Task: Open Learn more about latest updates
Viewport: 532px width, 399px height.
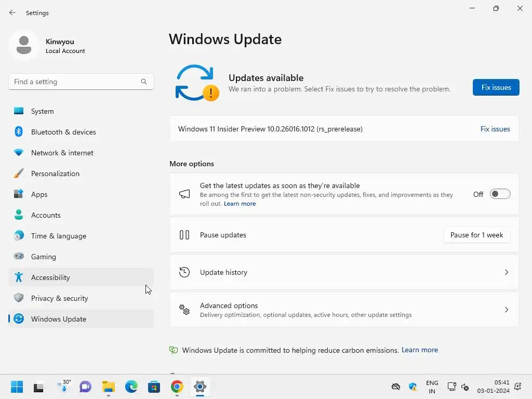Action: pos(240,204)
